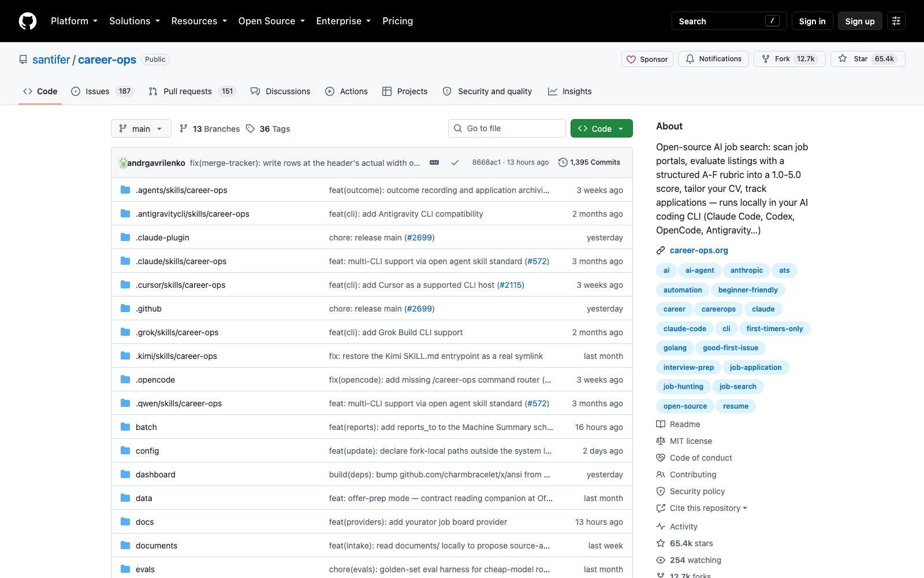Open the Security and quality tab
924x578 pixels.
pos(487,91)
